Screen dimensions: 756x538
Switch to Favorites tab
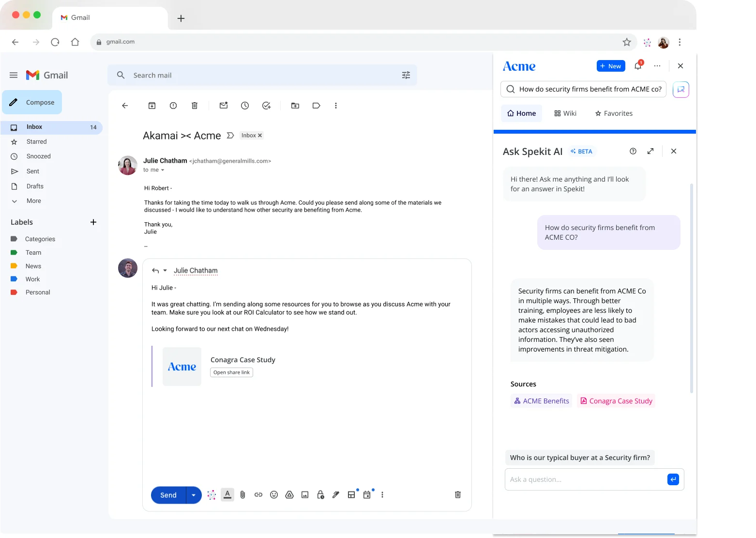pyautogui.click(x=614, y=113)
